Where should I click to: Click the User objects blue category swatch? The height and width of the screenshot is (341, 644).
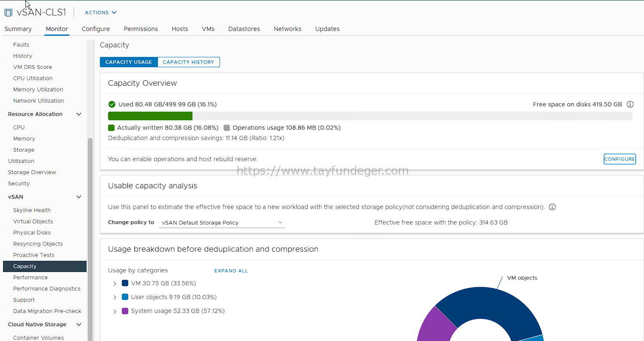pos(125,297)
